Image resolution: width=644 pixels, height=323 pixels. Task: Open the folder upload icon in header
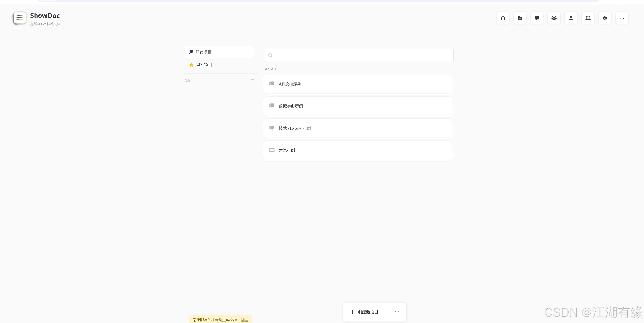(x=520, y=18)
